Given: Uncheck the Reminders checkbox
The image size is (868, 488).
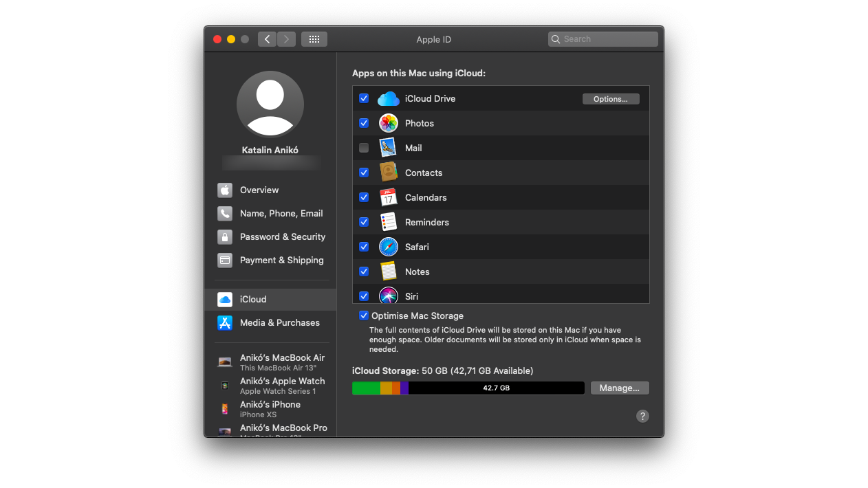Looking at the screenshot, I should point(364,223).
